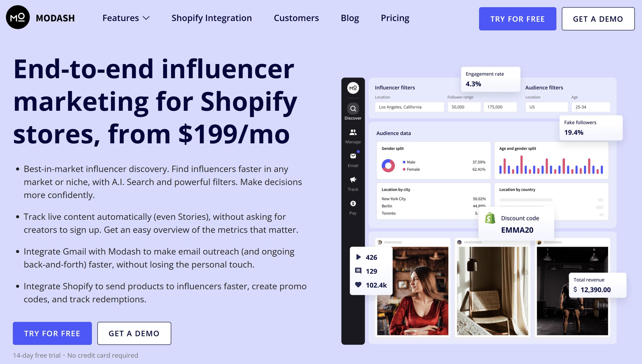Go to the Pricing page
Viewport: 642px width, 364px height.
pos(395,18)
